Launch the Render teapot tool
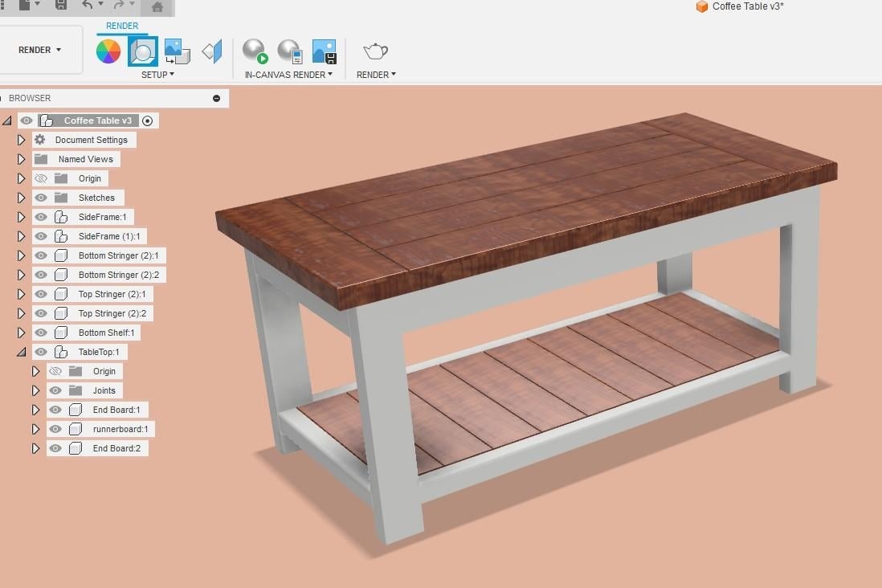 [375, 51]
